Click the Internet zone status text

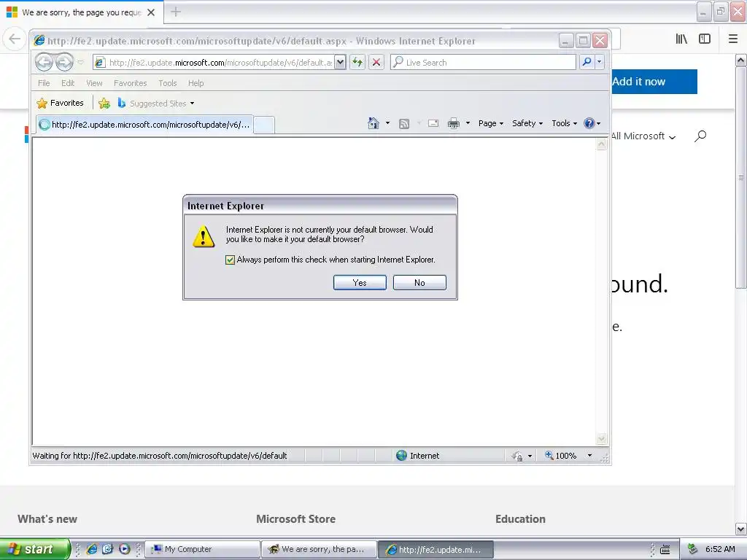425,456
